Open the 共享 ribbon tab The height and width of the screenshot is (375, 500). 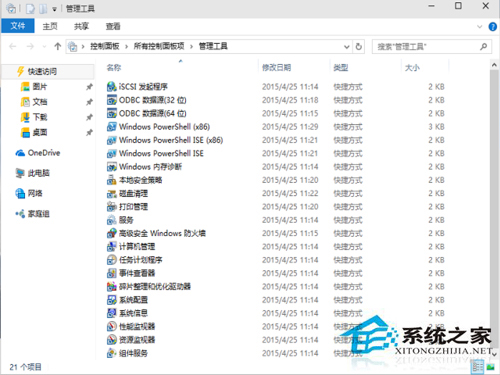point(81,26)
